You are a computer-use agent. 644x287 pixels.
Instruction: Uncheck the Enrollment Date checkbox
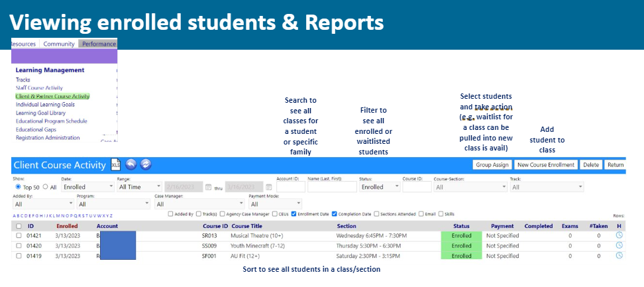point(294,214)
